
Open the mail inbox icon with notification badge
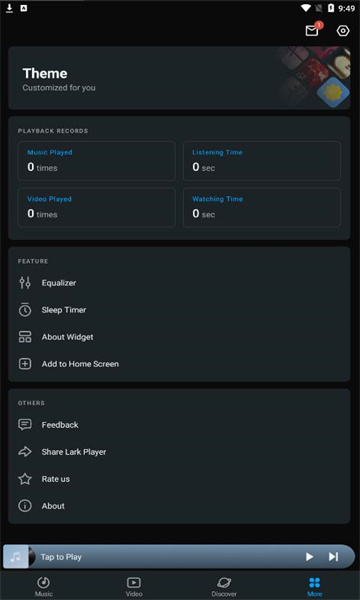313,30
